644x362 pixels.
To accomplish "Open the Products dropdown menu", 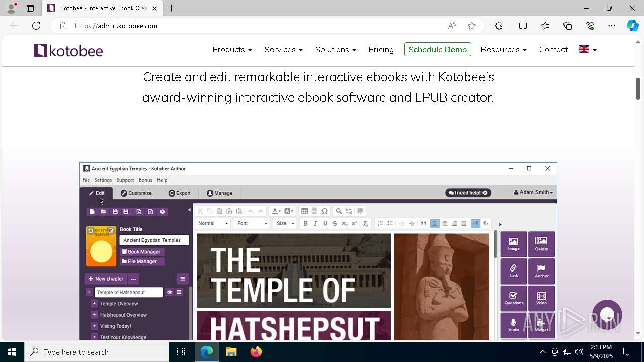I will [232, 49].
